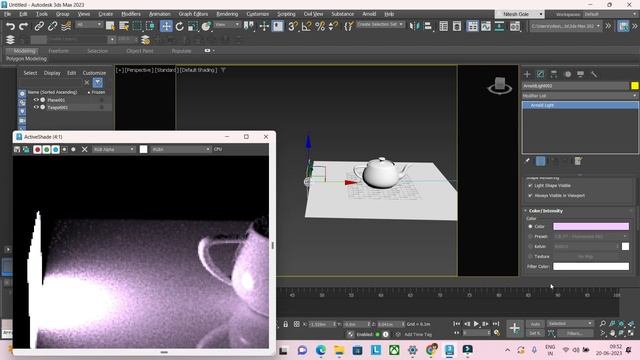Click the Configure Modifier Sets icon

pyautogui.click(x=578, y=161)
